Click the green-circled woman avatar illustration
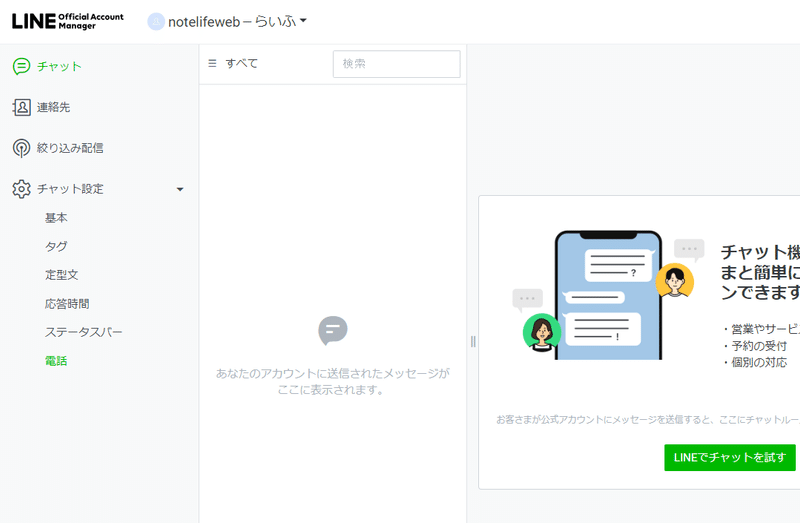Screen dimensions: 800x523 (x=542, y=333)
